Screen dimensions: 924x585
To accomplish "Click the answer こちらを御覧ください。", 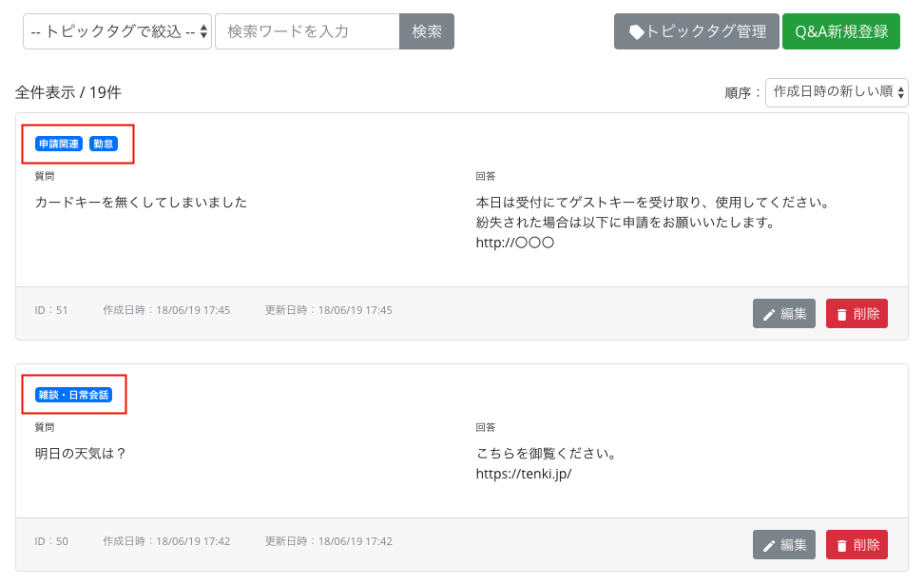I will tap(547, 453).
